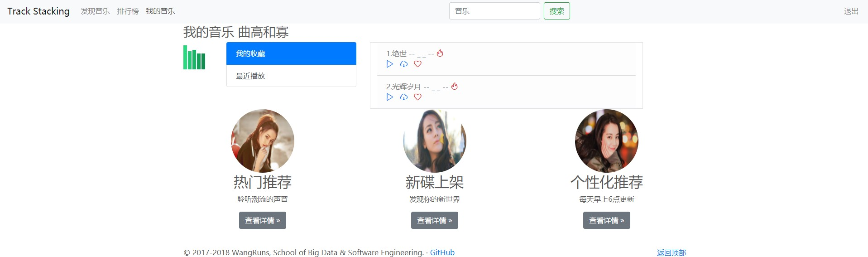Click the flame hot icon beside 2.光辉岁月

(455, 87)
